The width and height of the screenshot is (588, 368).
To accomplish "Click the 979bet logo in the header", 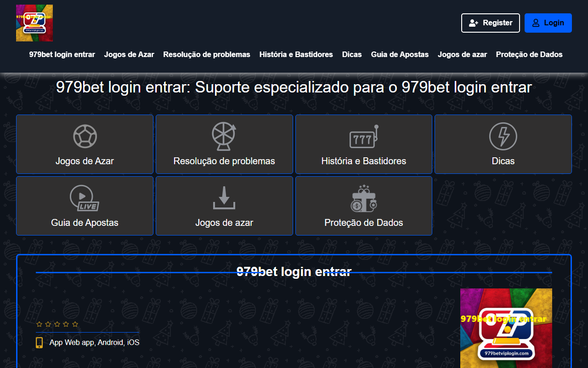I will [x=34, y=23].
